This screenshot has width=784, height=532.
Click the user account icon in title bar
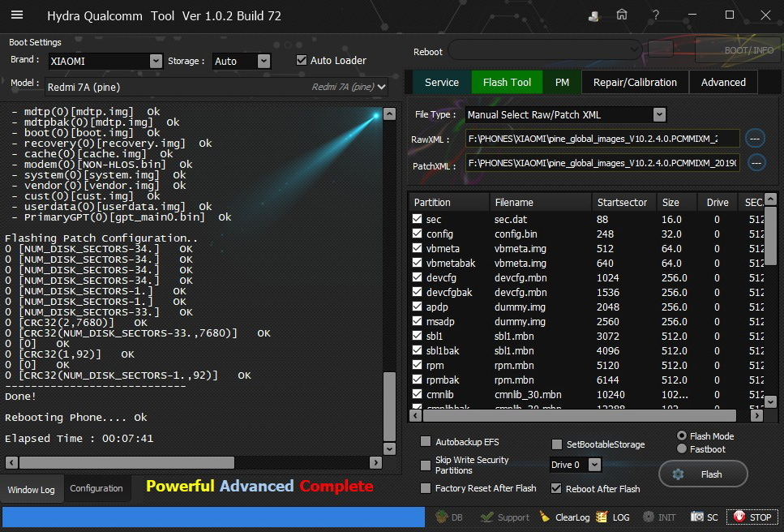(593, 16)
